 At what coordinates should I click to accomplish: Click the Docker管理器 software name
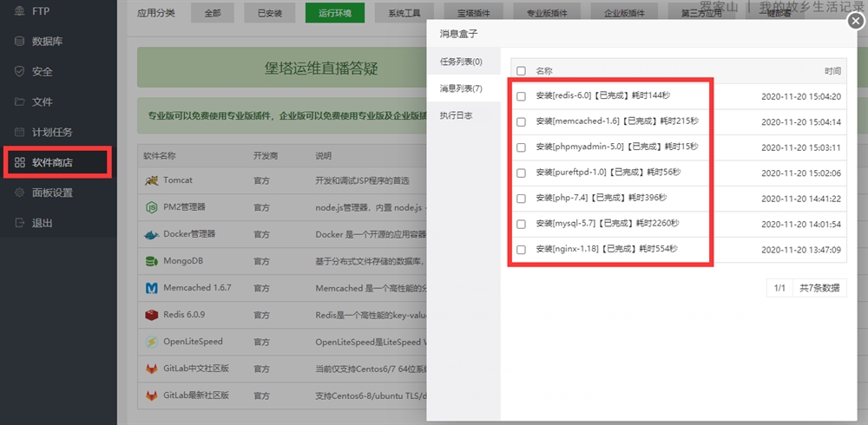(x=189, y=234)
